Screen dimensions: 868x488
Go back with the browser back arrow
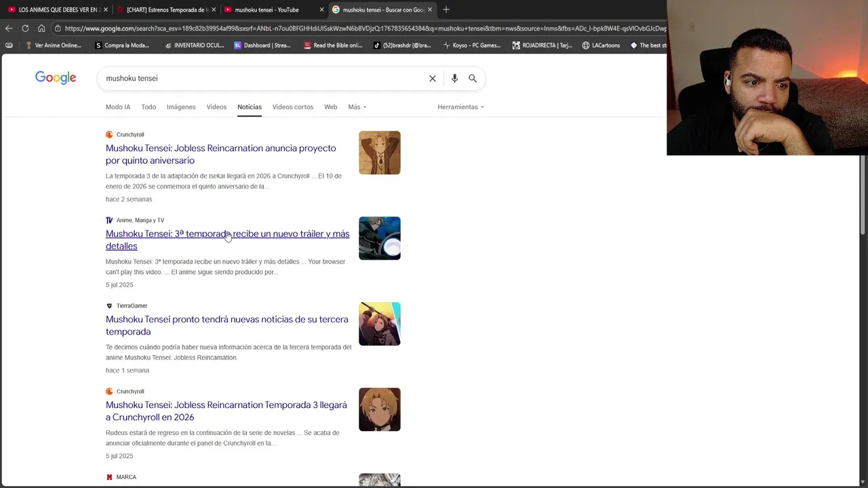point(9,28)
